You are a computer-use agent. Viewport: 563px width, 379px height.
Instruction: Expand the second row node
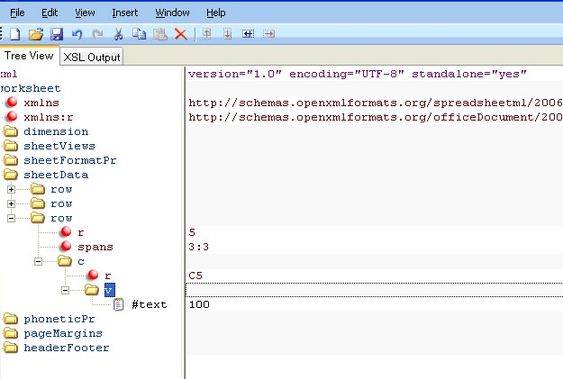[11, 204]
